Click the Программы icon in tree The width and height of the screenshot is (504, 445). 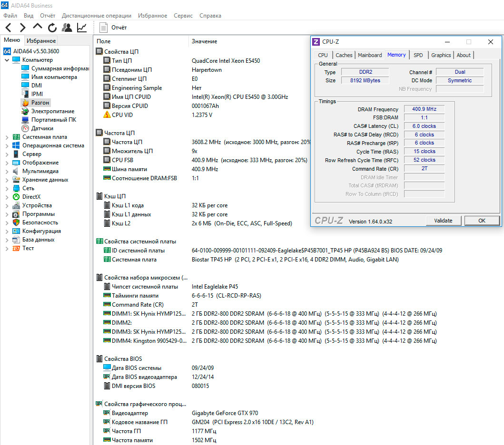point(16,214)
